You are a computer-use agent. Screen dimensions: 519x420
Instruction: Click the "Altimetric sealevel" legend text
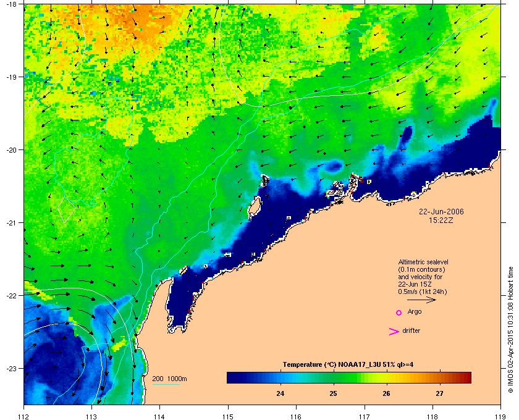point(423,262)
